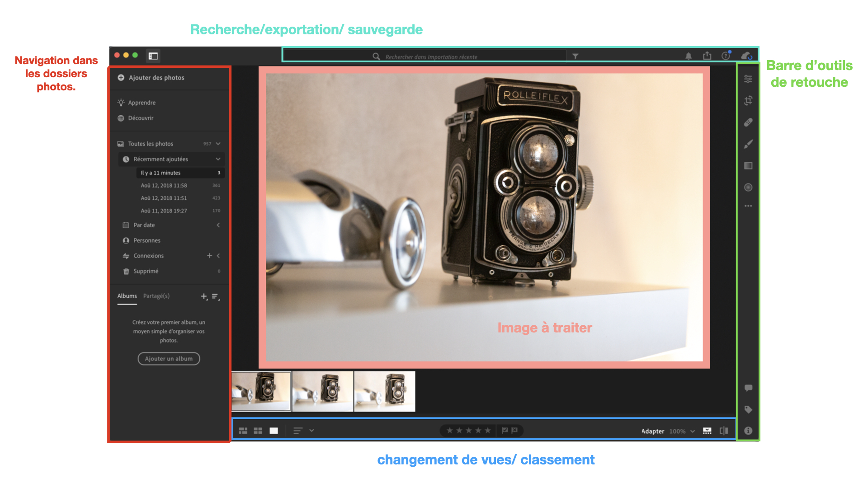Image resolution: width=868 pixels, height=488 pixels.
Task: Click Ajouter des photos
Action: tap(156, 78)
